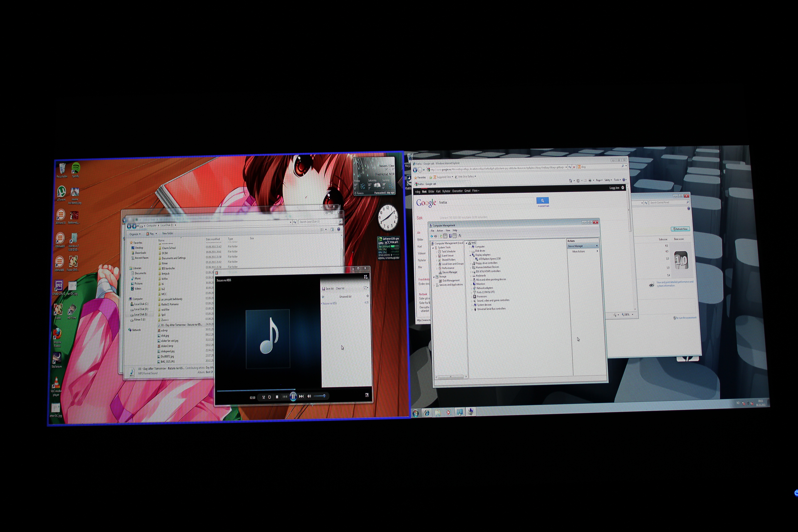Select Local Disk (C:) in Explorer navigation

(x=139, y=304)
